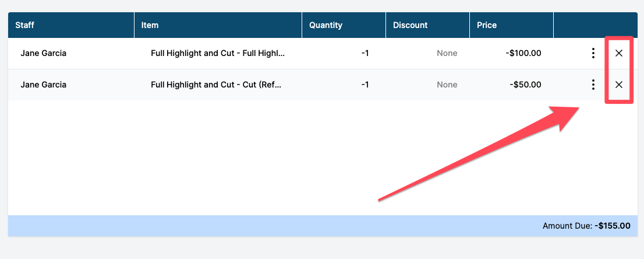Click the 'Full Highlight and Cut - Full Highl...' item
This screenshot has width=644, height=259.
(218, 53)
